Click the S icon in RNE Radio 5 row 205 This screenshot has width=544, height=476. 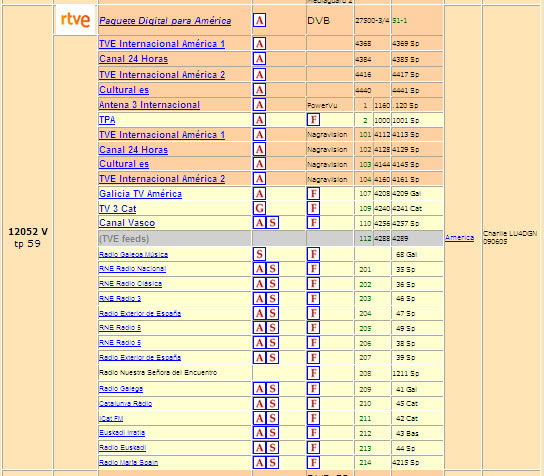272,328
